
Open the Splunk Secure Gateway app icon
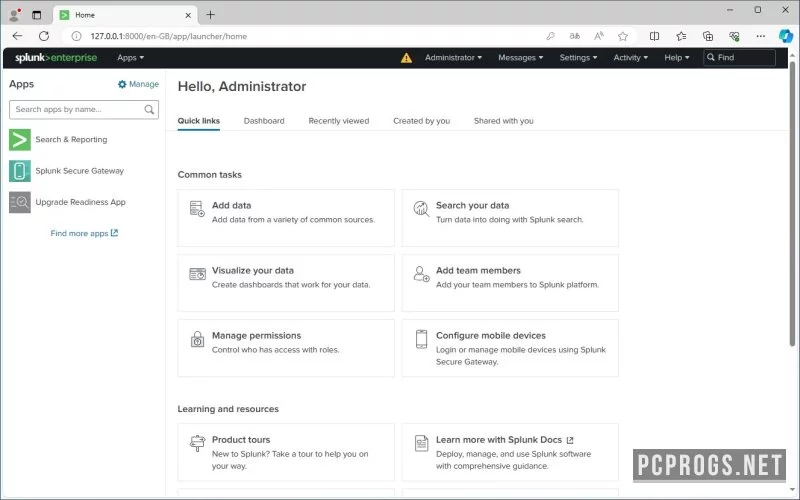pos(20,171)
